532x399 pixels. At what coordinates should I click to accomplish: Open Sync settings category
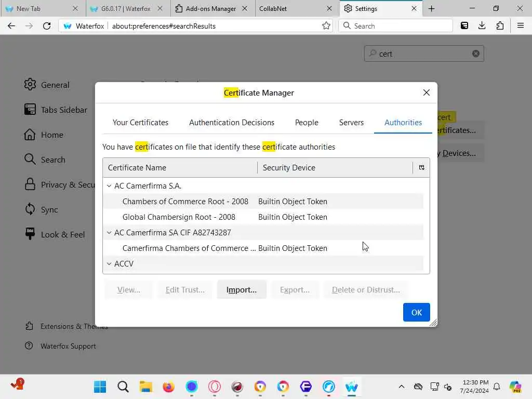(x=41, y=210)
